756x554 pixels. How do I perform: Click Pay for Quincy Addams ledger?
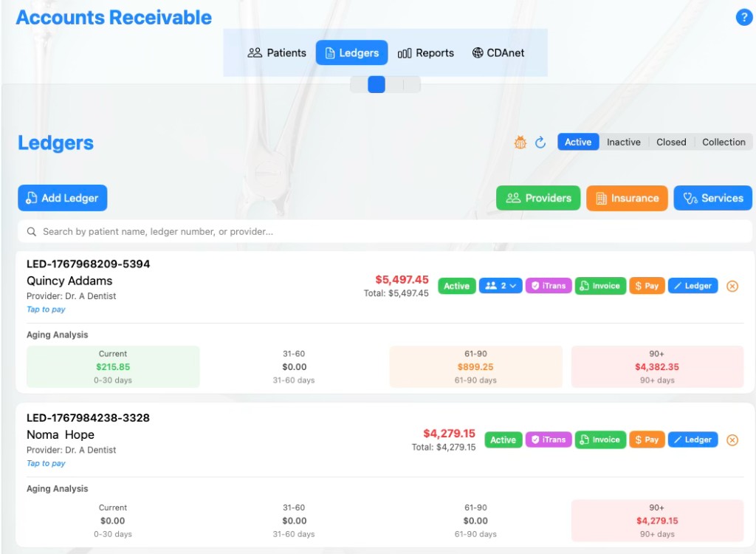coord(647,286)
